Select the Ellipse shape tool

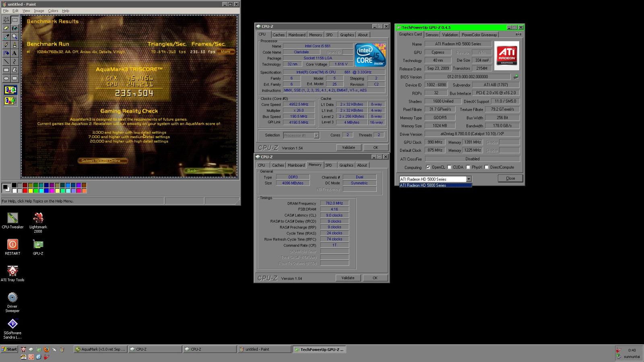coord(6,79)
